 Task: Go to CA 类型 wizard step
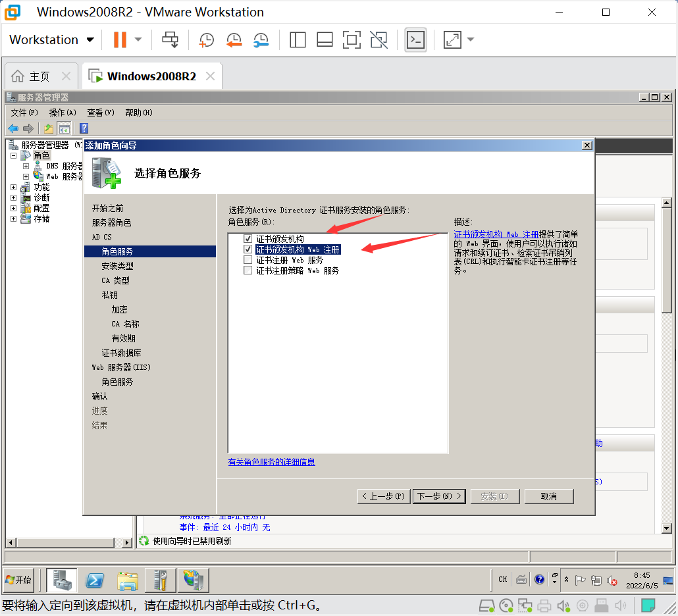pos(115,280)
